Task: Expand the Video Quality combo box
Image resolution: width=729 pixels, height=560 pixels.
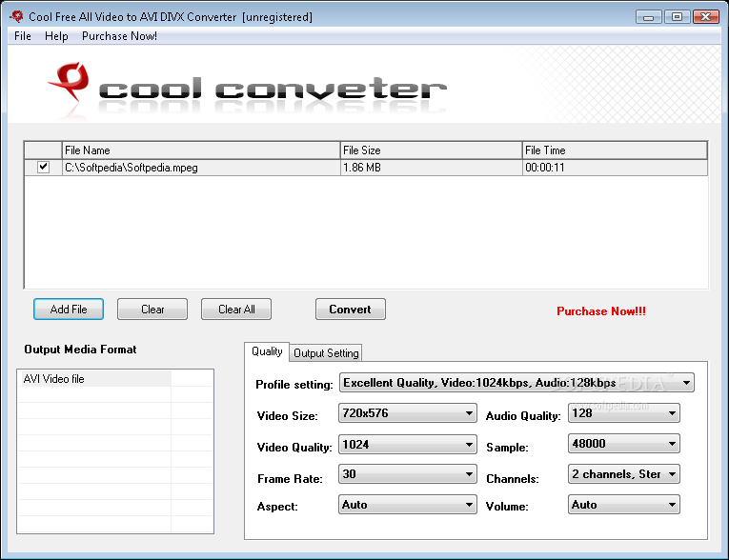Action: (x=407, y=445)
